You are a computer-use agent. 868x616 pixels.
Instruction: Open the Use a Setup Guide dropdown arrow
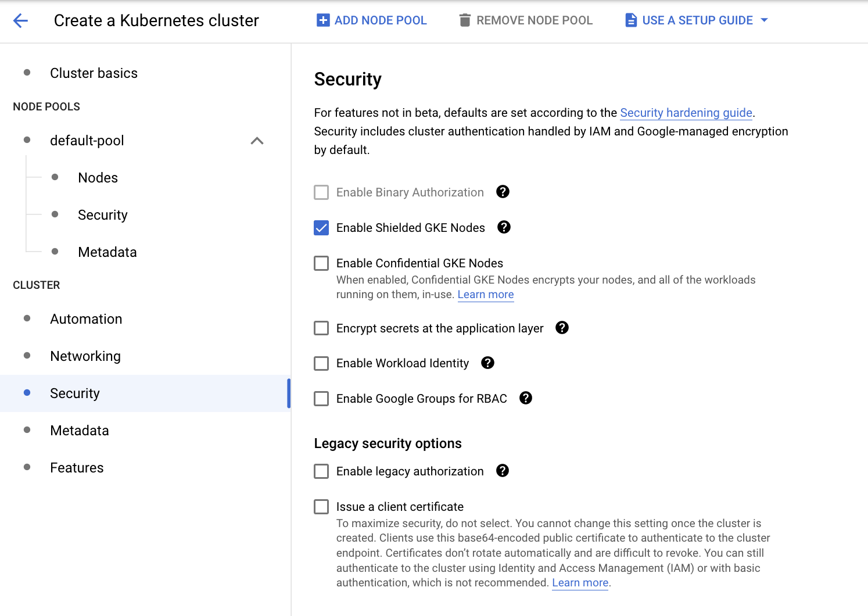point(765,20)
